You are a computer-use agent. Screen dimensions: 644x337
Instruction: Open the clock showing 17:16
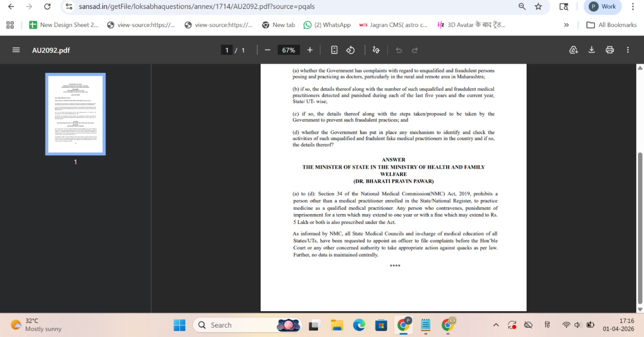click(x=619, y=325)
